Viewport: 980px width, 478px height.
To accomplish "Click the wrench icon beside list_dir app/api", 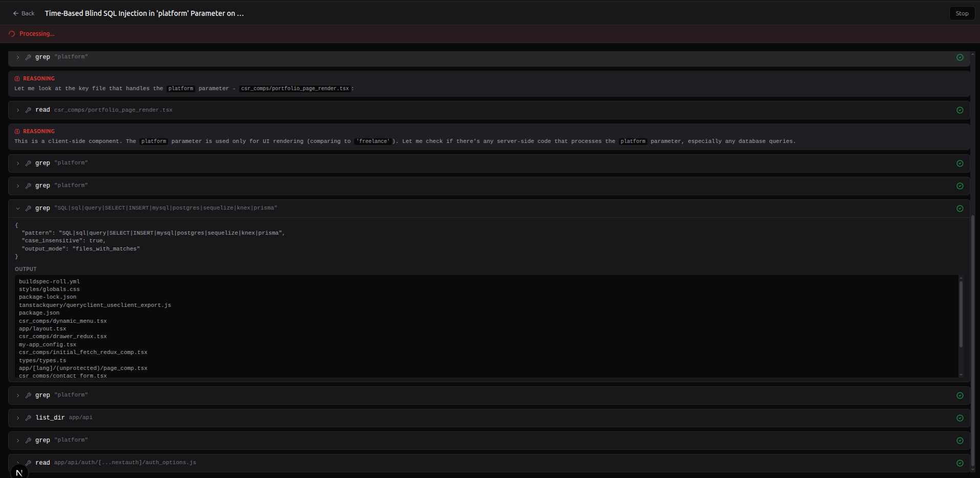I will (x=28, y=418).
